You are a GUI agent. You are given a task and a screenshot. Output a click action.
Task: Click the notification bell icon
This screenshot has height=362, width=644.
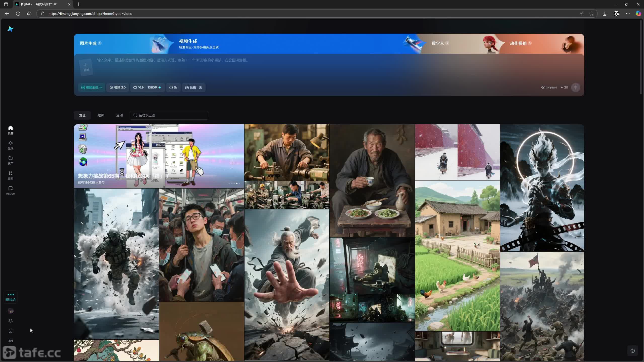10,321
